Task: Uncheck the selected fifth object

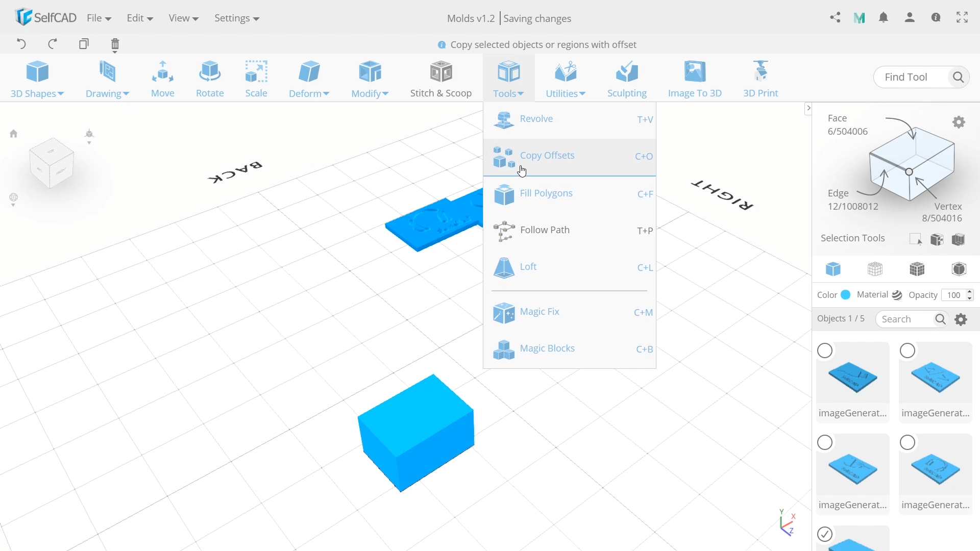Action: click(825, 535)
